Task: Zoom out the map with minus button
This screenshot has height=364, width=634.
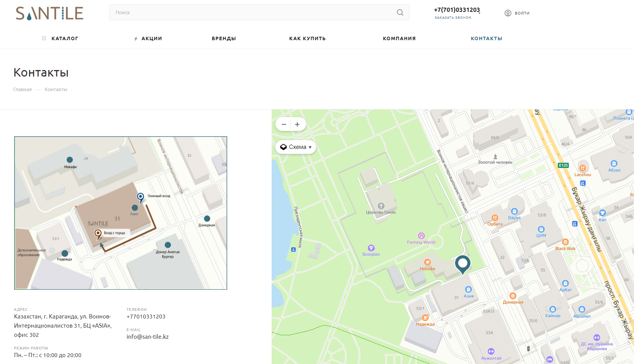Action: tap(283, 124)
